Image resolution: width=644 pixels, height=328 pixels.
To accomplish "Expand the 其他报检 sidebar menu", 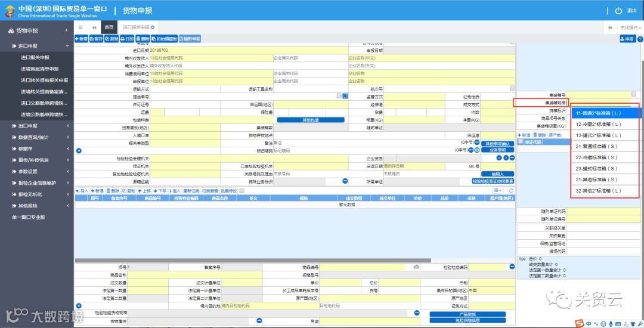I will pyautogui.click(x=37, y=206).
